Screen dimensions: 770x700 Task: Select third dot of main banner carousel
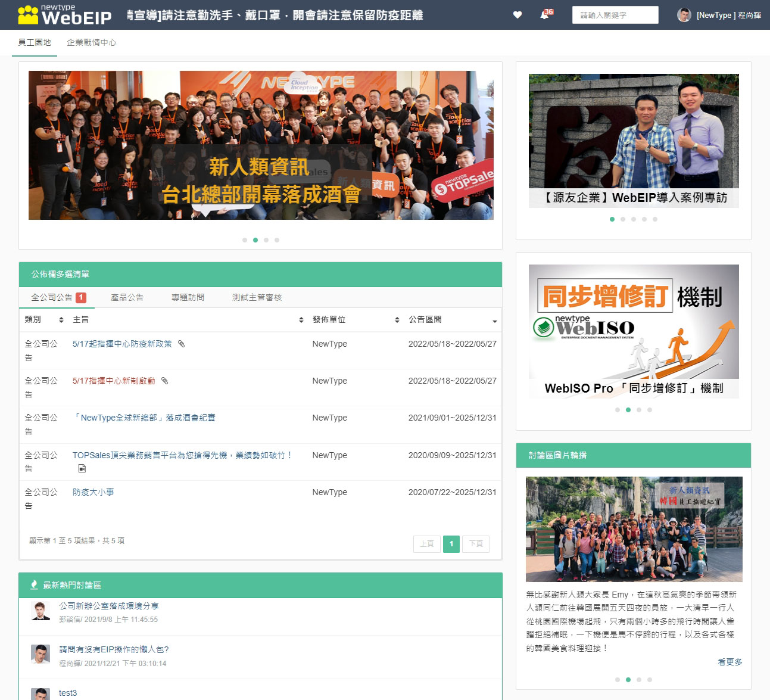click(266, 240)
